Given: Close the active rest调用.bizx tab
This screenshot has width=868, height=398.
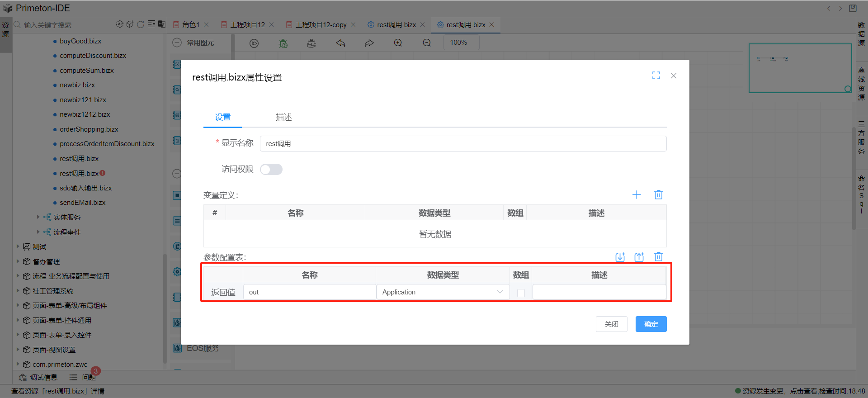Looking at the screenshot, I should point(492,24).
